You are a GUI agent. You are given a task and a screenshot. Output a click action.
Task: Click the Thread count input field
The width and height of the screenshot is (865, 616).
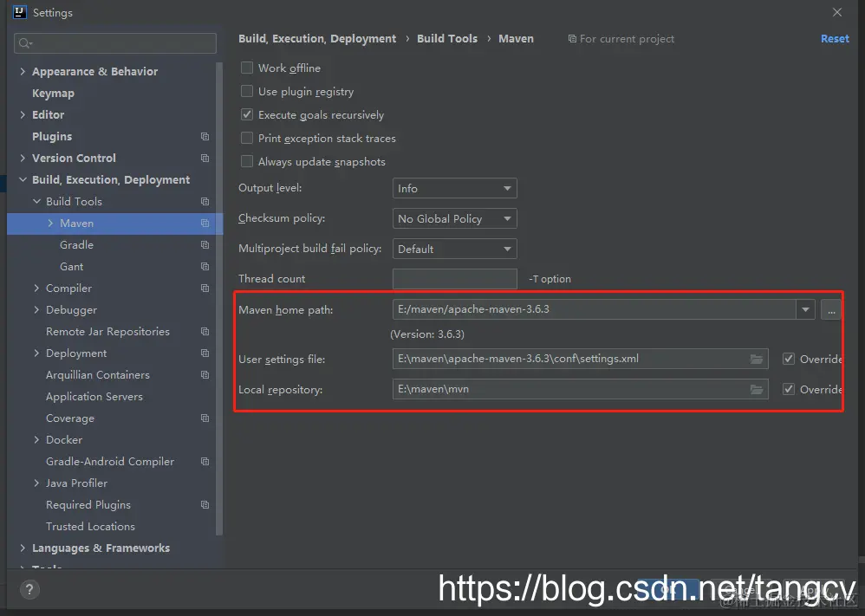tap(454, 279)
